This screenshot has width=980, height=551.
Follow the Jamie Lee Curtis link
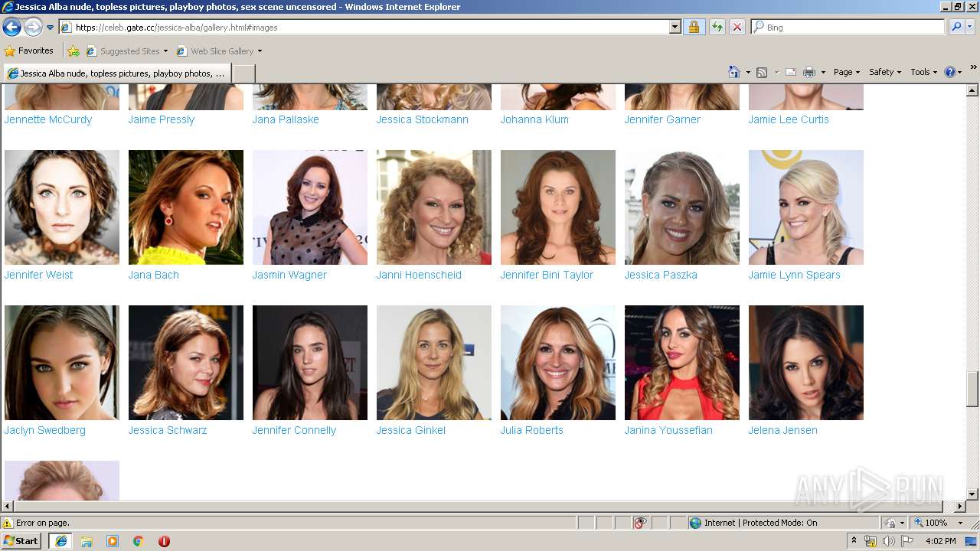click(x=789, y=119)
